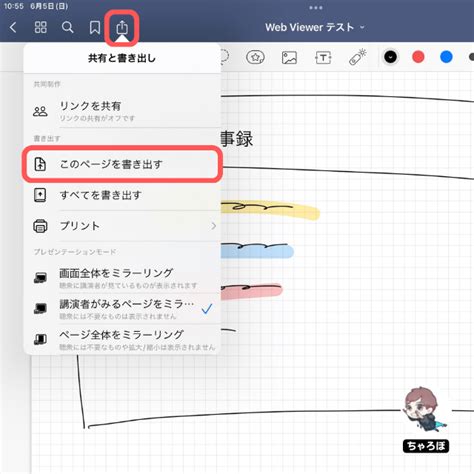
Task: Tap the pink highlighted scribble on the page
Action: pos(251,291)
